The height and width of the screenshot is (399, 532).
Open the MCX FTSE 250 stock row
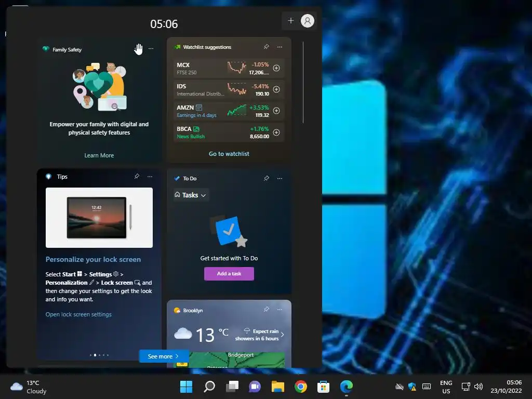coord(229,68)
